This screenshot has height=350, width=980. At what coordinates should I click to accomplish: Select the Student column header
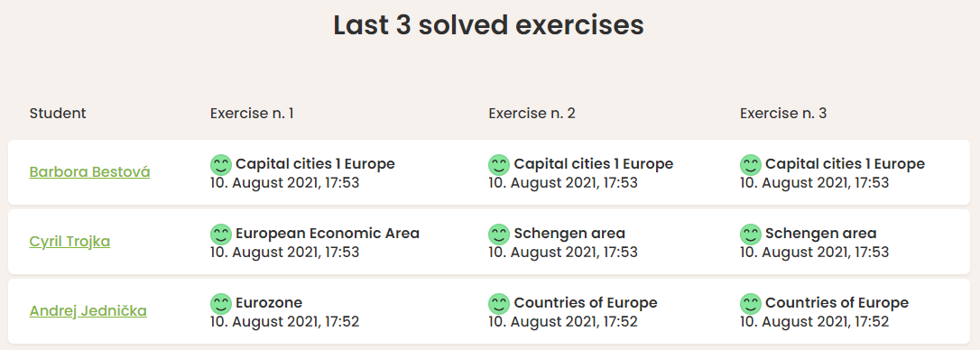coord(58,113)
